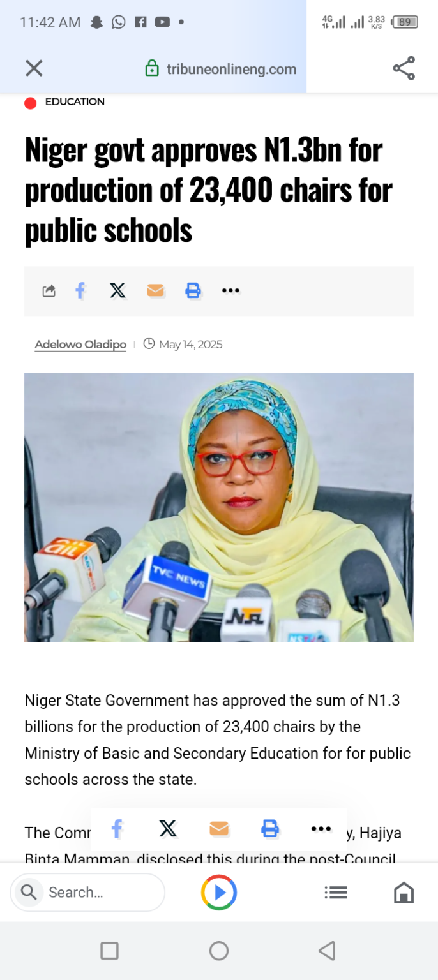
Task: Print the article using printer icon
Action: click(x=193, y=291)
